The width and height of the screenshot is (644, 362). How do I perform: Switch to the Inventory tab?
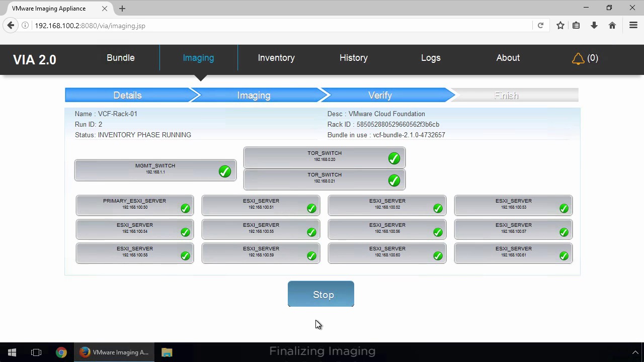tap(276, 58)
